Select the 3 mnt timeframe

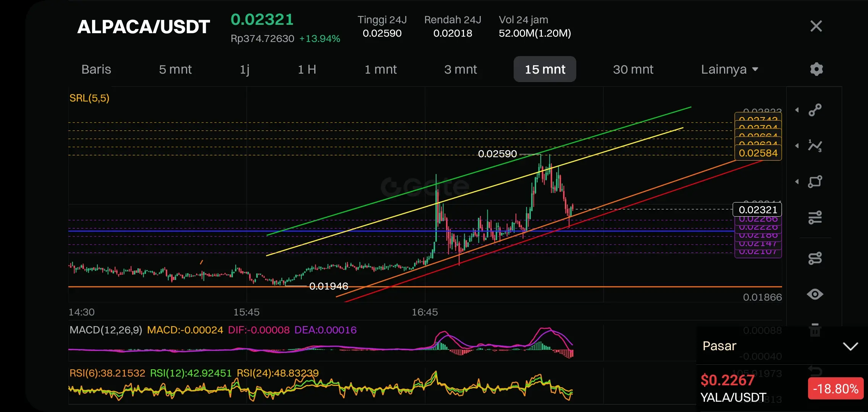click(x=461, y=69)
